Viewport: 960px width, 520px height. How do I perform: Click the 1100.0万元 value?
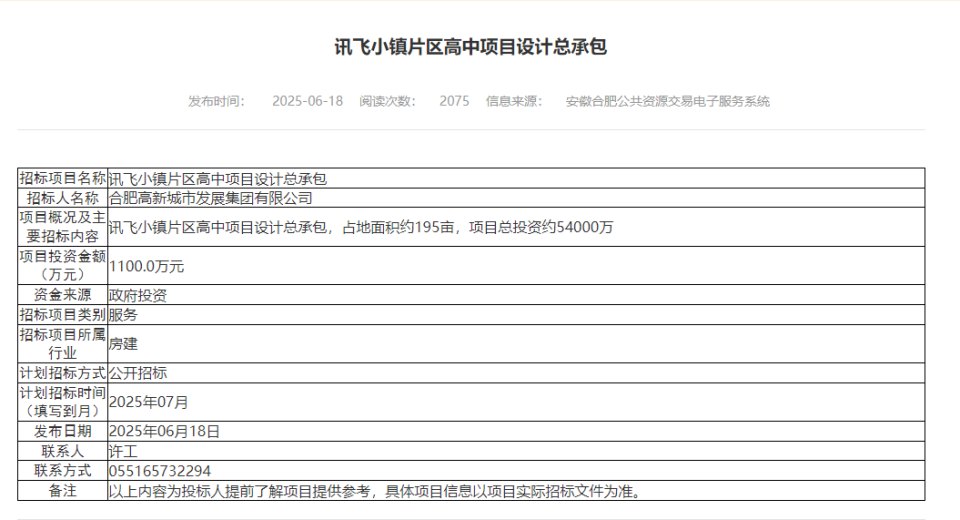[146, 266]
